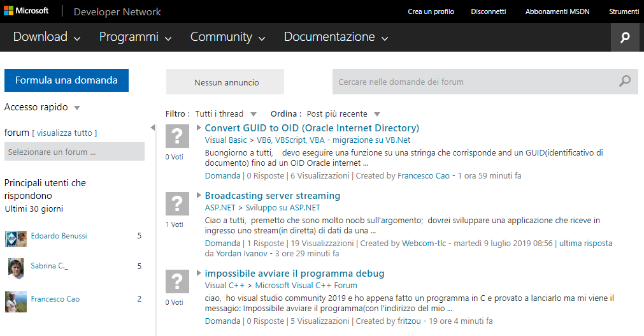Open the Visual C++ category link
644x336 pixels.
tap(225, 285)
